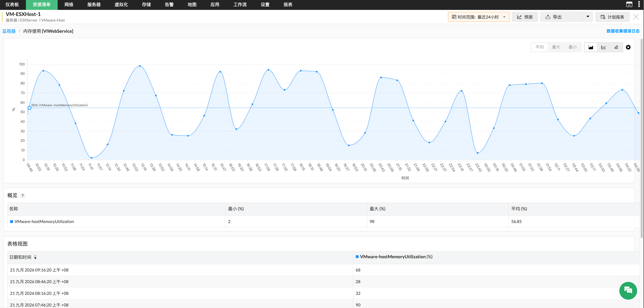
Task: Switch to line chart view
Action: [x=604, y=47]
